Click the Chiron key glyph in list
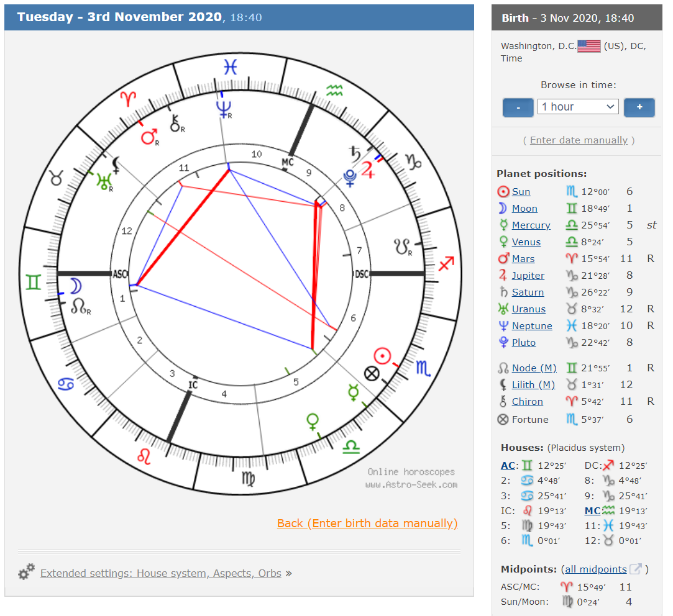673x616 pixels. pos(503,402)
